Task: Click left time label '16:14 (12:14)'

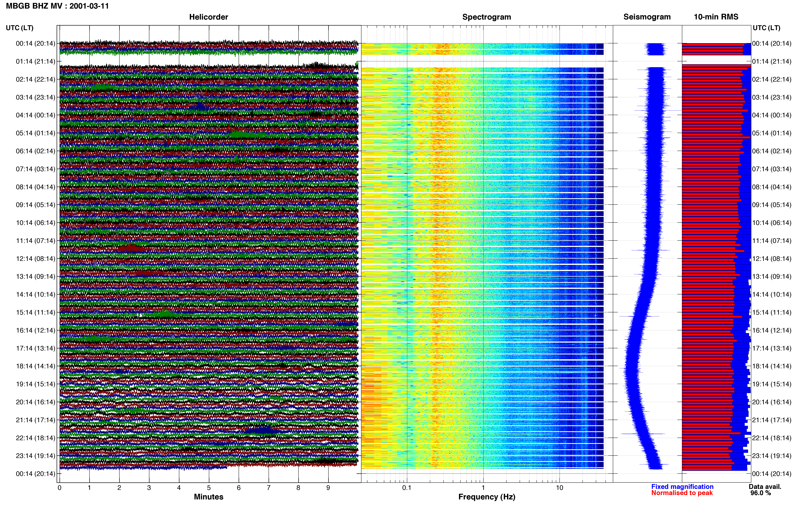Action: coord(36,330)
